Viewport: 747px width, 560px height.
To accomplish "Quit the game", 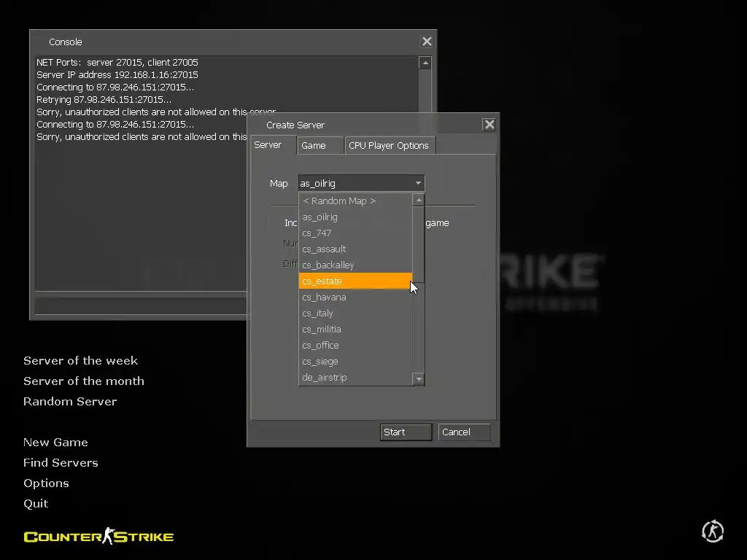I will tap(36, 504).
